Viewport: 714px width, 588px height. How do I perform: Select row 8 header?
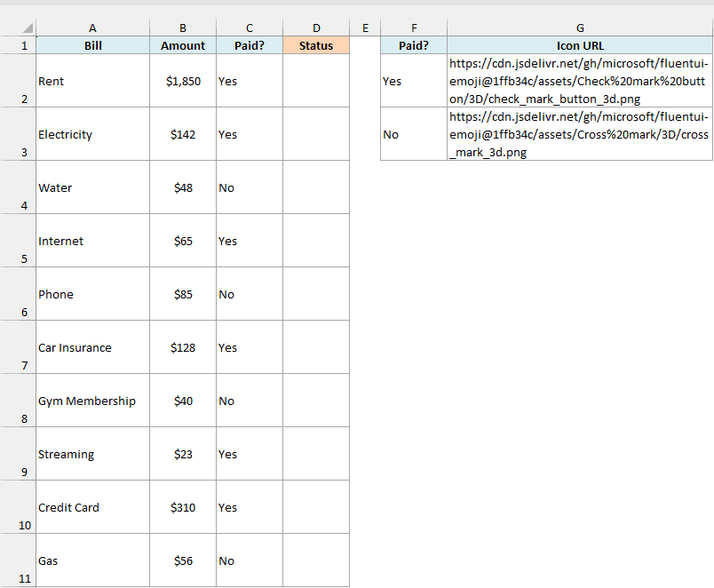(x=19, y=401)
